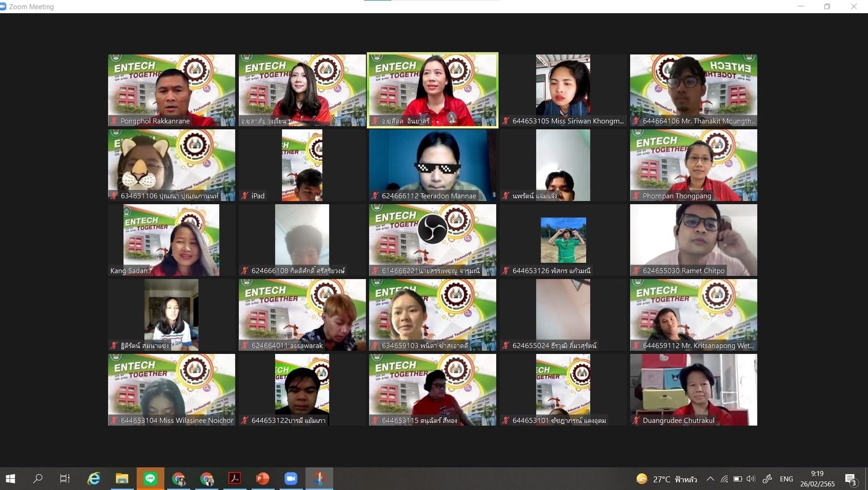
Task: Open Adobe Acrobat from taskbar
Action: 234,478
